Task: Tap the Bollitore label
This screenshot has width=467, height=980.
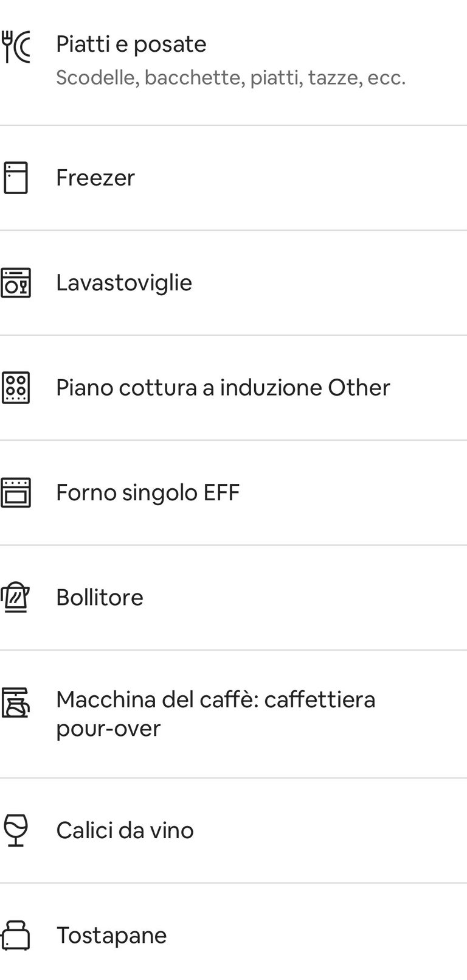Action: tap(100, 598)
